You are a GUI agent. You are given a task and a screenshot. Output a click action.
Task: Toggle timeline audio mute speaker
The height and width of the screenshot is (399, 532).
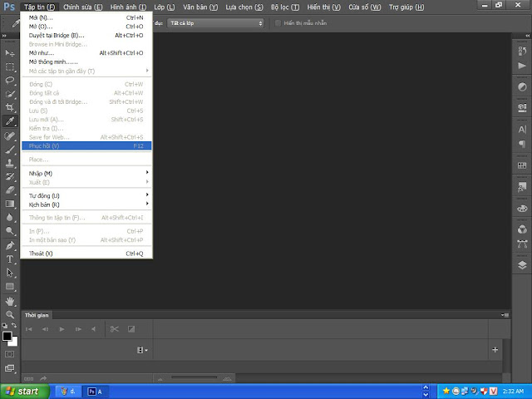93,329
